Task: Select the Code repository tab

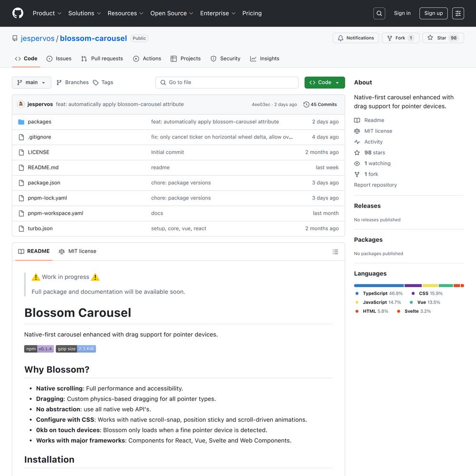Action: coord(26,59)
